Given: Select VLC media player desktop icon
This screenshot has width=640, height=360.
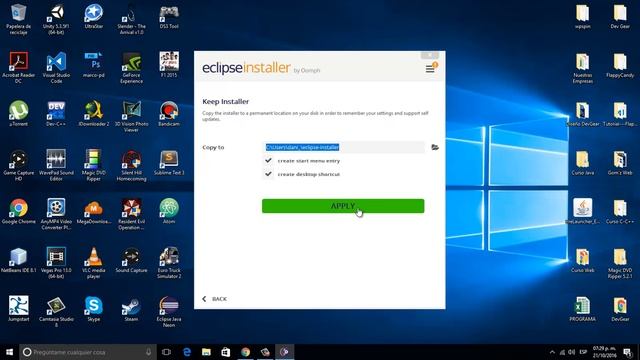Looking at the screenshot, I should [x=93, y=263].
